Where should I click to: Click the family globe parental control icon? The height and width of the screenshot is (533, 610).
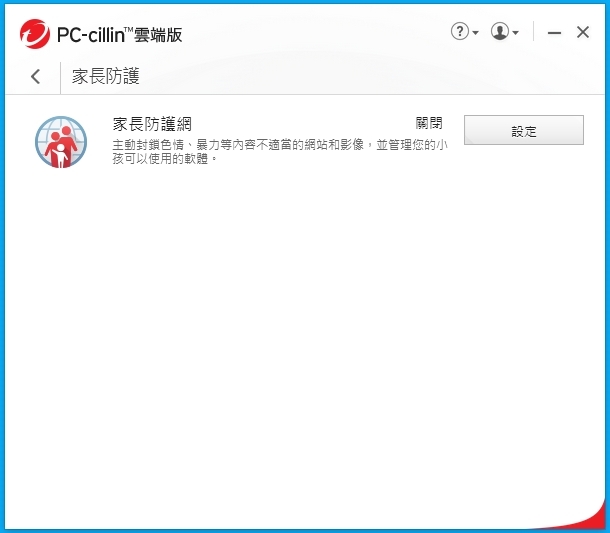pos(61,142)
